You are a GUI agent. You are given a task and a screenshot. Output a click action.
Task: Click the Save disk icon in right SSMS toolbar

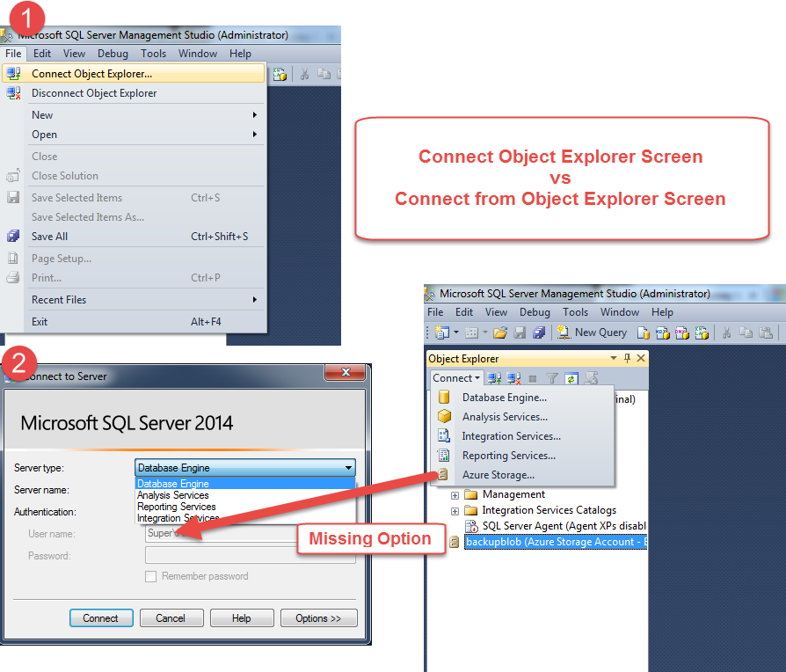tap(520, 332)
